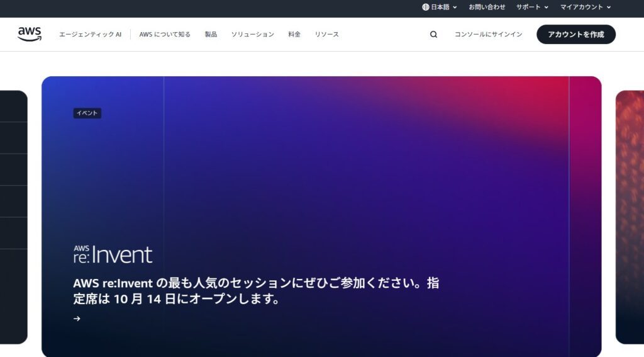Select エージェンティック AI in navigation
644x357 pixels.
pyautogui.click(x=90, y=35)
